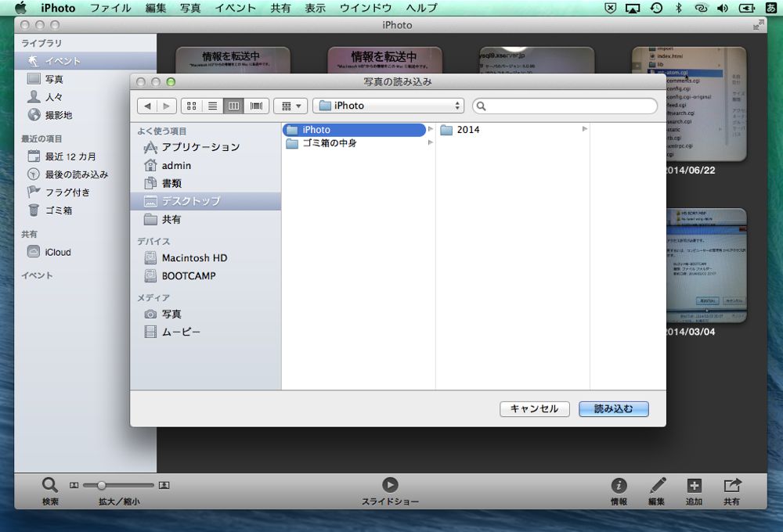The height and width of the screenshot is (532, 783).
Task: Enter iPhoto full screen via corner arrows
Action: coord(759,24)
